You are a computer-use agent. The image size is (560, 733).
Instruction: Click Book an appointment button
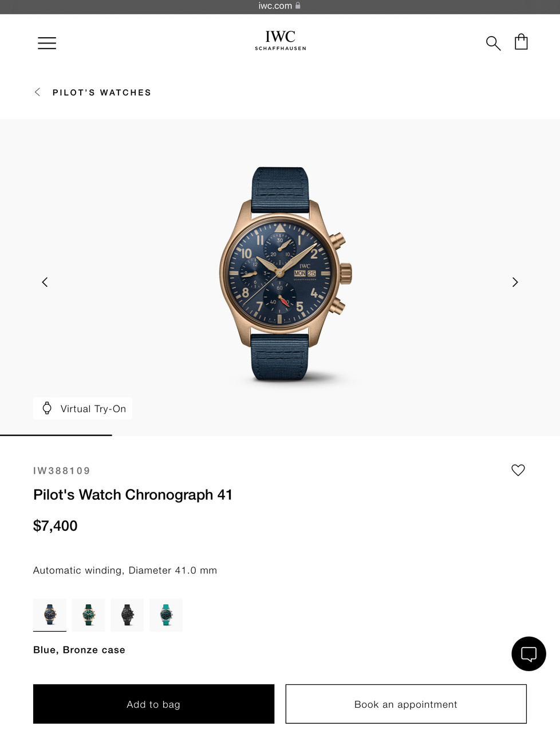[406, 704]
